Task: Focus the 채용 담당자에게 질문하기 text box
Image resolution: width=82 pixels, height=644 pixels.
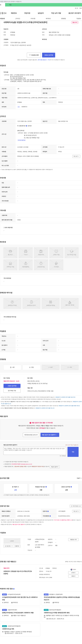Action: (x=35, y=451)
